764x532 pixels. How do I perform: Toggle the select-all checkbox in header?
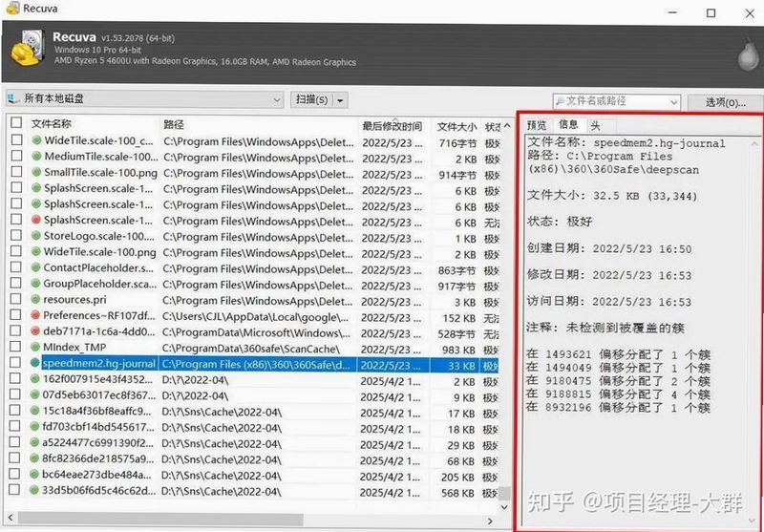pos(16,122)
